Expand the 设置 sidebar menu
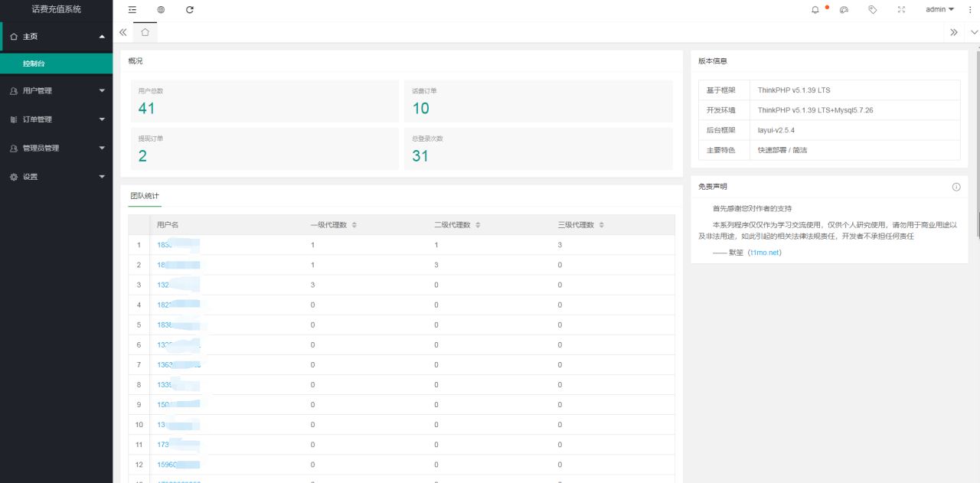980x483 pixels. click(56, 177)
